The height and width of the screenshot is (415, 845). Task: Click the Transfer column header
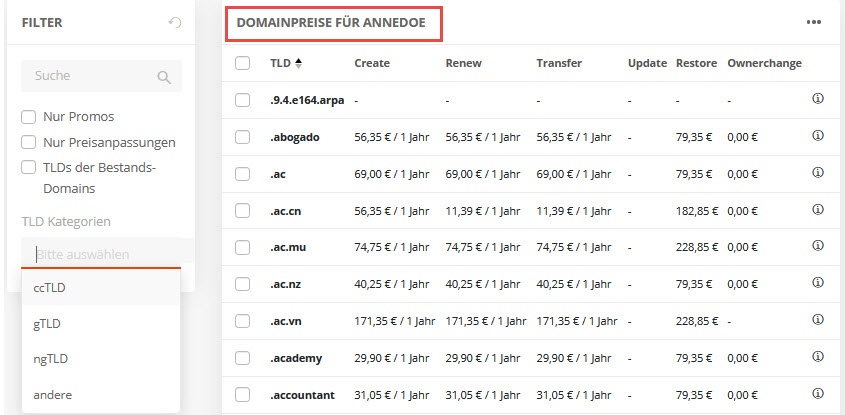tap(559, 63)
